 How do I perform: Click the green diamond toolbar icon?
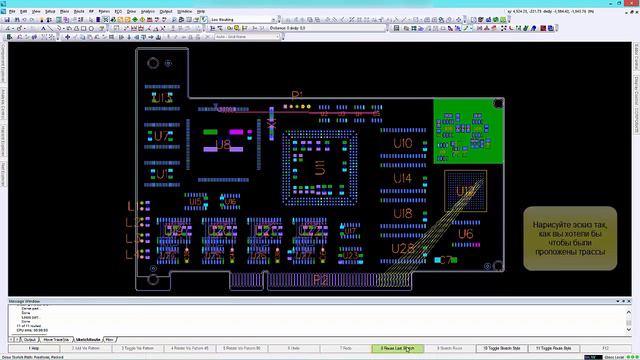click(x=135, y=20)
